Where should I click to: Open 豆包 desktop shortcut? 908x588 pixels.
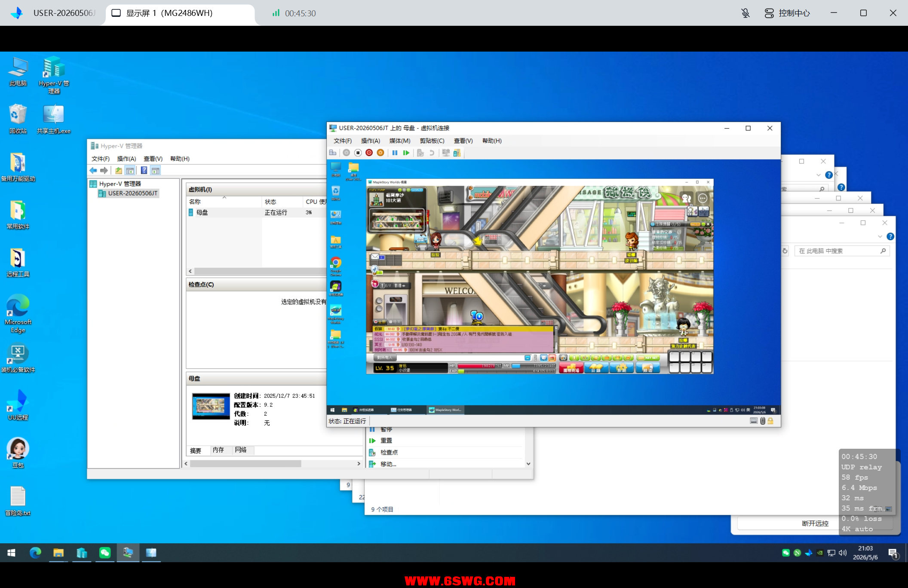pos(18,453)
